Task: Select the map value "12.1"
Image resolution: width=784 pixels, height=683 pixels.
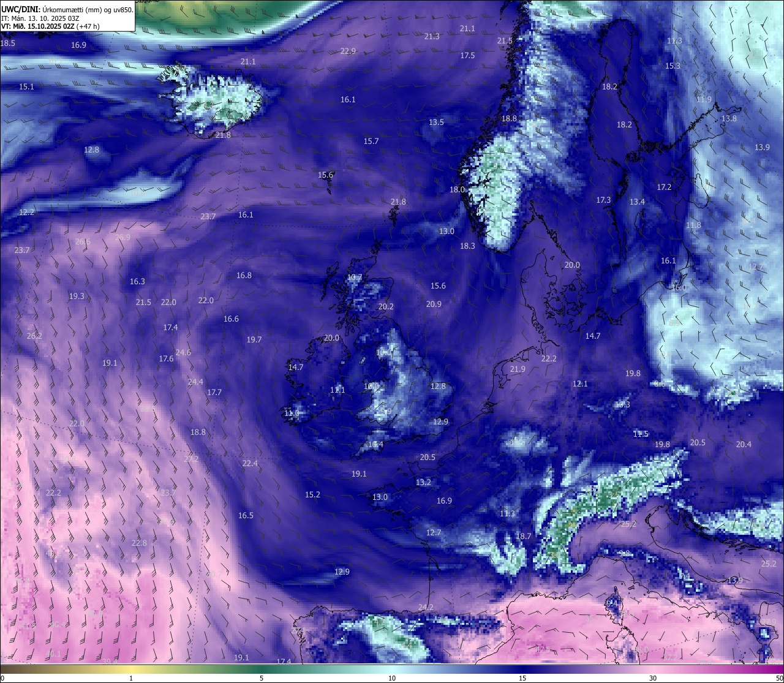Action: point(580,384)
